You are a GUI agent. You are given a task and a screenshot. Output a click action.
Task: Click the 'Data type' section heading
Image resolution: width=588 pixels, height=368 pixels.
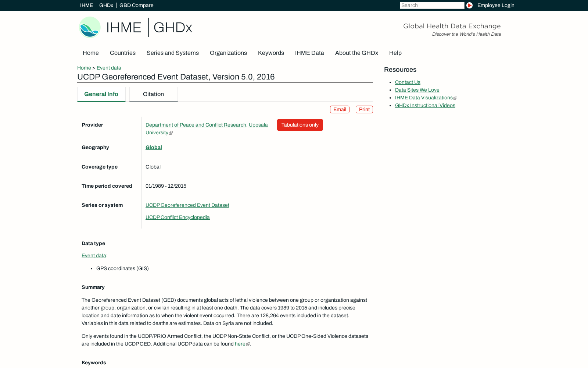click(x=93, y=243)
